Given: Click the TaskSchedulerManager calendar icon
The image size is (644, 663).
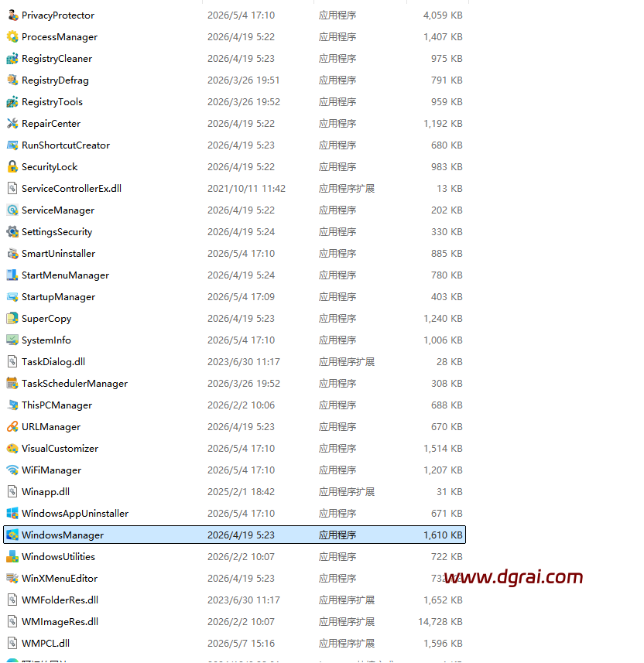Looking at the screenshot, I should click(12, 383).
